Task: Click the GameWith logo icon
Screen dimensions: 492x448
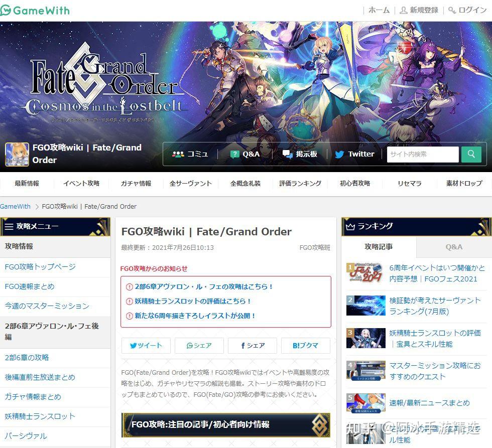Action: (x=7, y=10)
